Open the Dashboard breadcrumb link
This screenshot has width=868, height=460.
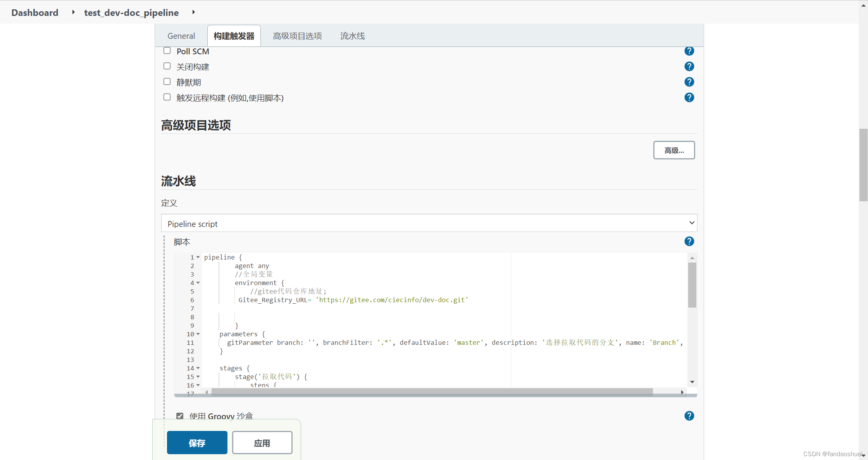[34, 12]
